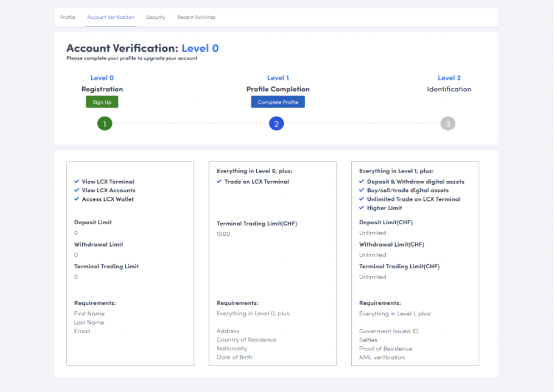This screenshot has height=392, width=557.
Task: Click the progress line between steps 2 and 3
Action: tap(361, 124)
